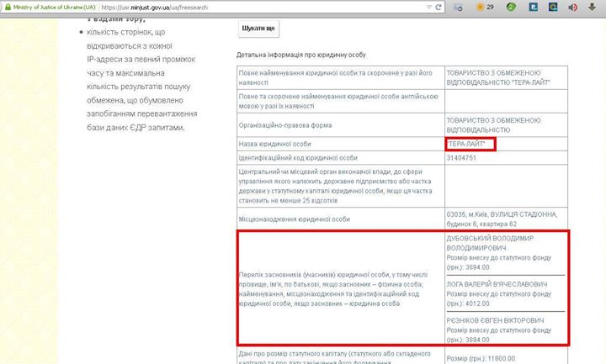Click full name 'ТОВАРИСТВО З ОБМЕЖЕНОЮ ВІДПОВІДАЛЬНІСТЮ "ТЕРА-ЛАЙТ"'
606x364 pixels.
click(x=498, y=77)
